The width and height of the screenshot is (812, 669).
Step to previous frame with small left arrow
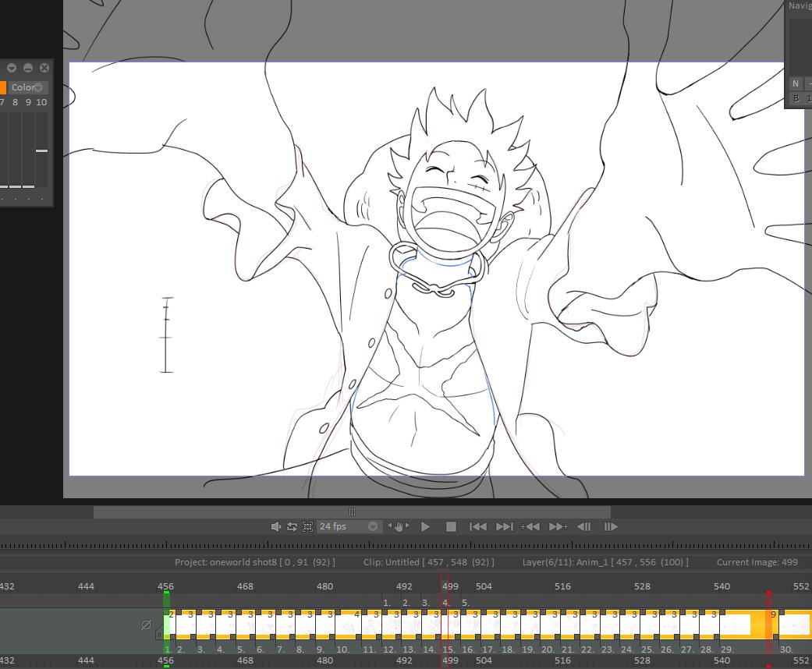(x=390, y=526)
